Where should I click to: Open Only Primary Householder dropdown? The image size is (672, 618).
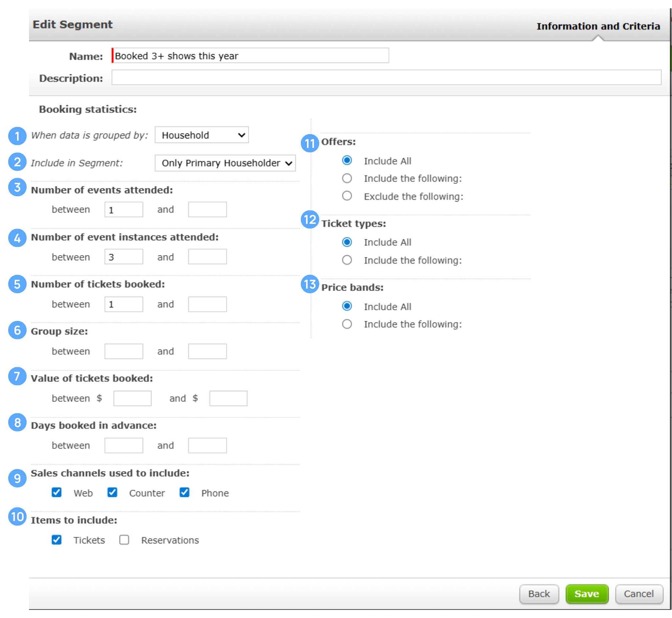click(225, 163)
